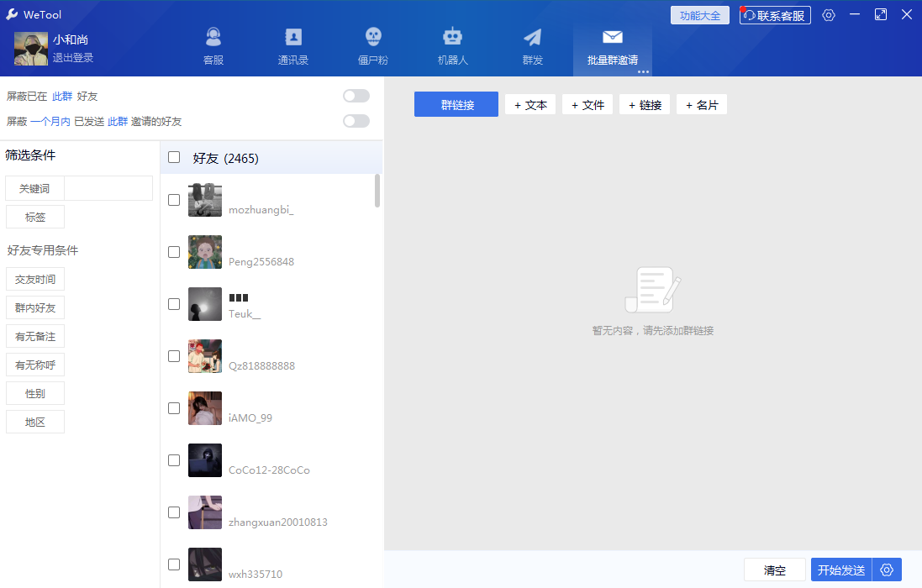Select friend mozhuangbi_ checkbox
922x588 pixels.
click(173, 200)
